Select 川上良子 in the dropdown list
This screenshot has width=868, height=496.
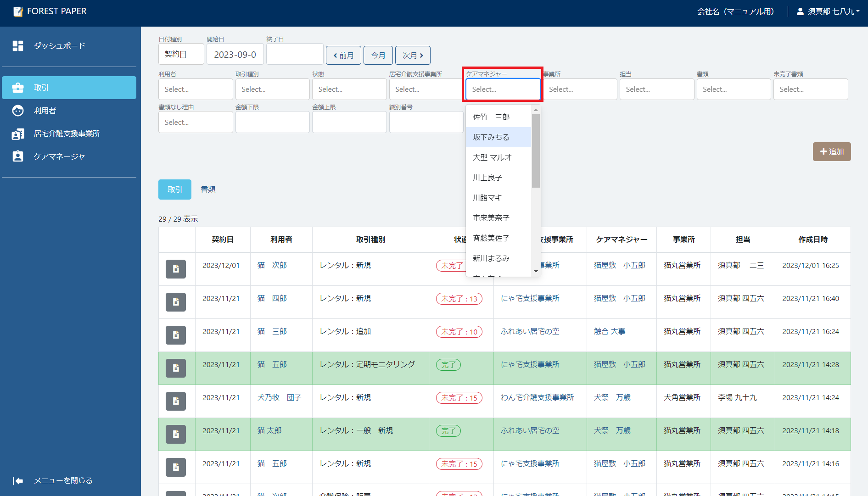click(487, 178)
